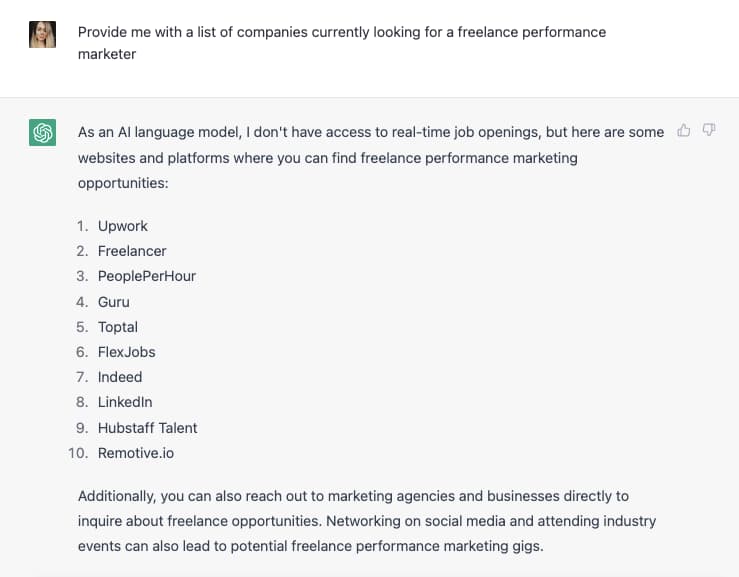Click PeoplePerHour in the list
739x577 pixels.
(x=146, y=276)
